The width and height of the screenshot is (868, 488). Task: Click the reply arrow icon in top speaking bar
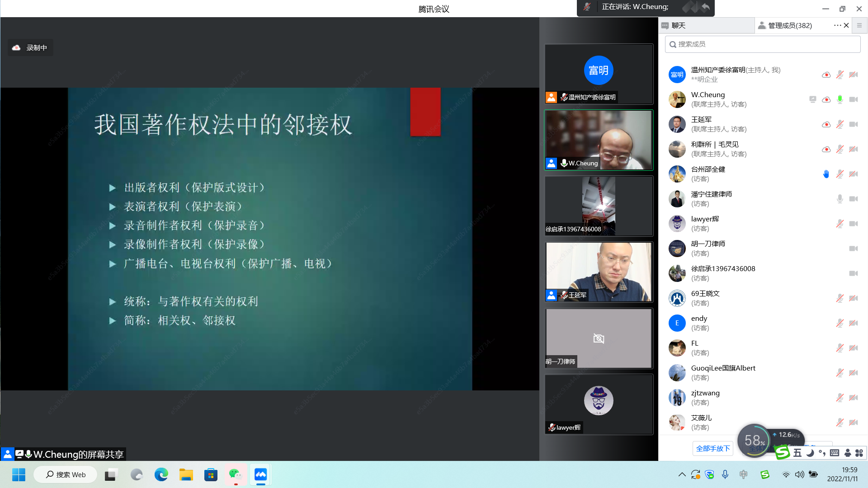pos(706,7)
